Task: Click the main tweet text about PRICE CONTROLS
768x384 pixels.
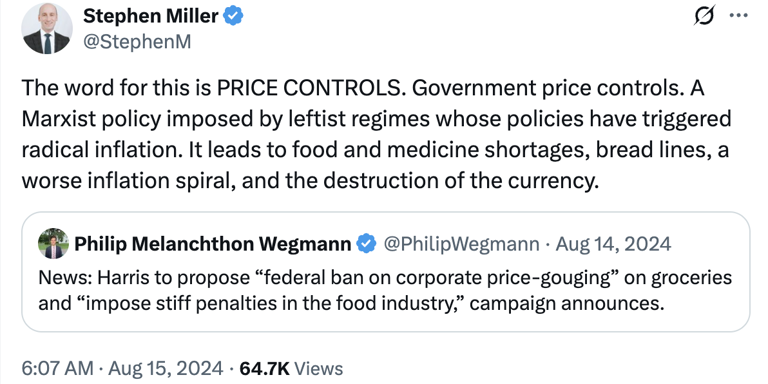Action: point(376,135)
